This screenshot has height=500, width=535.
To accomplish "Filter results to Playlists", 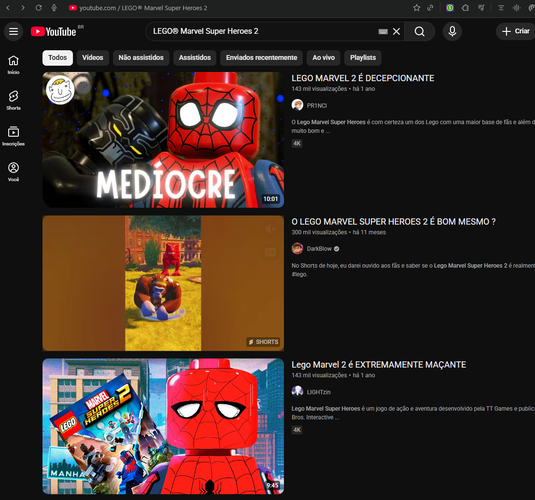I will [363, 58].
